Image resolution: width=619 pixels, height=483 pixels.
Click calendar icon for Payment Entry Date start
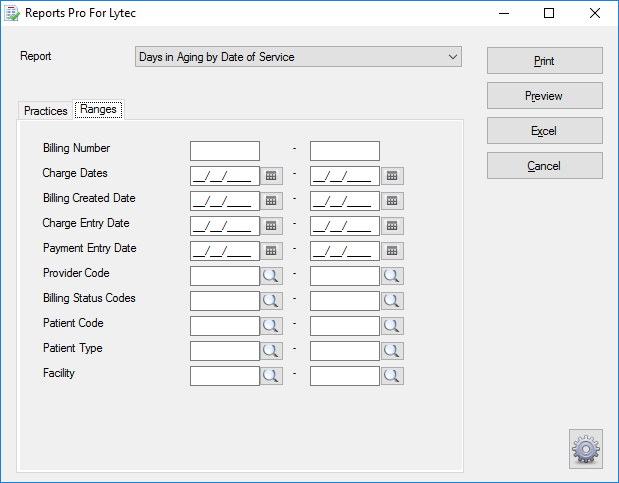(x=271, y=250)
